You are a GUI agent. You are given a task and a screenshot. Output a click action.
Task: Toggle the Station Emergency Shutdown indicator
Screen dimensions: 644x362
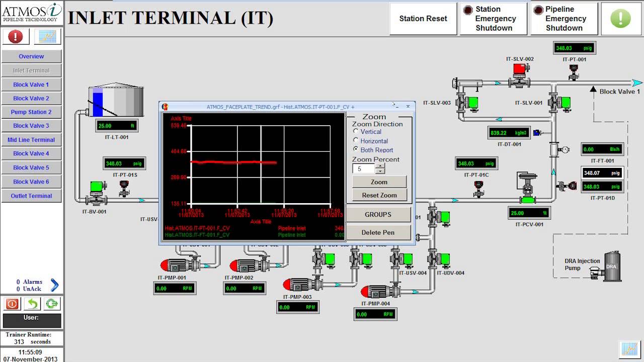(468, 10)
